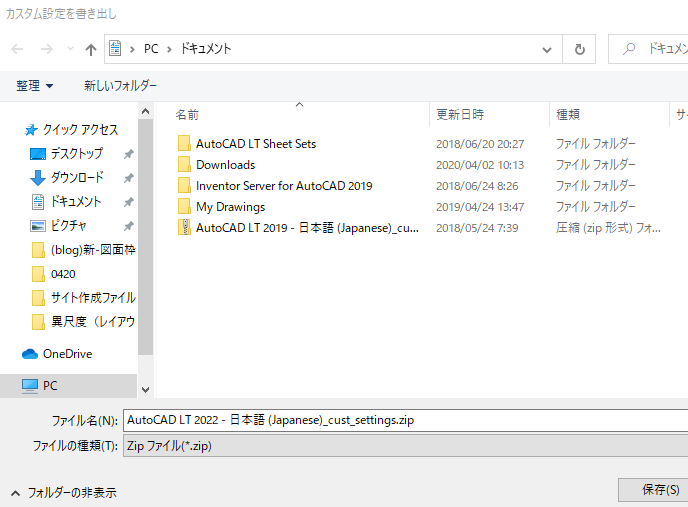Select the AutoCAD LT Sheet Sets folder
The width and height of the screenshot is (688, 507).
click(x=256, y=144)
